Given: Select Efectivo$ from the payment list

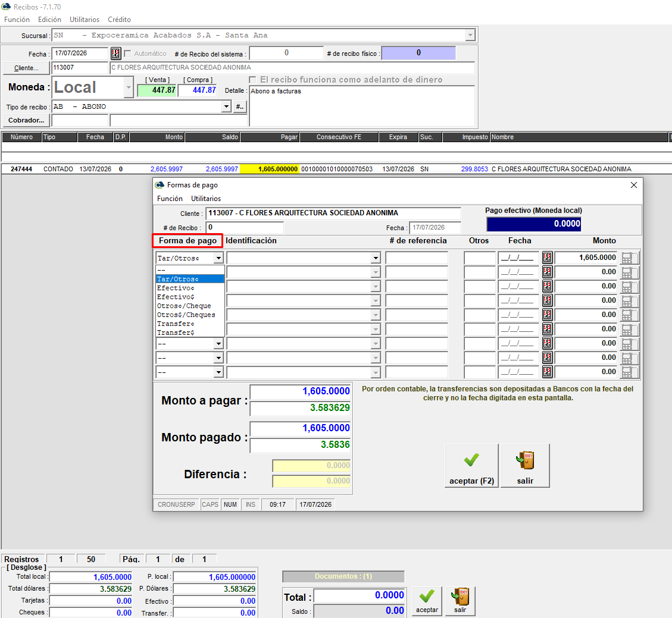Looking at the screenshot, I should pyautogui.click(x=190, y=297).
